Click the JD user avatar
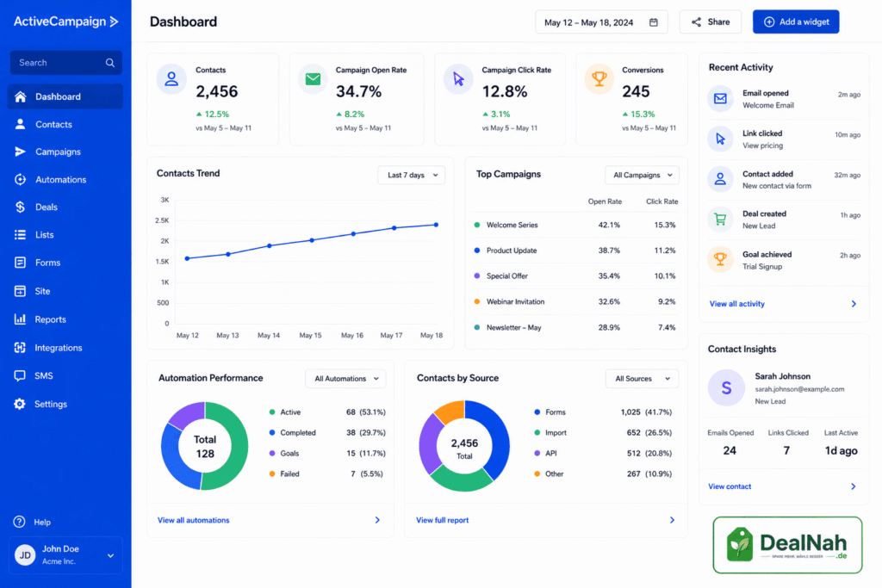Image resolution: width=882 pixels, height=588 pixels. [x=25, y=554]
